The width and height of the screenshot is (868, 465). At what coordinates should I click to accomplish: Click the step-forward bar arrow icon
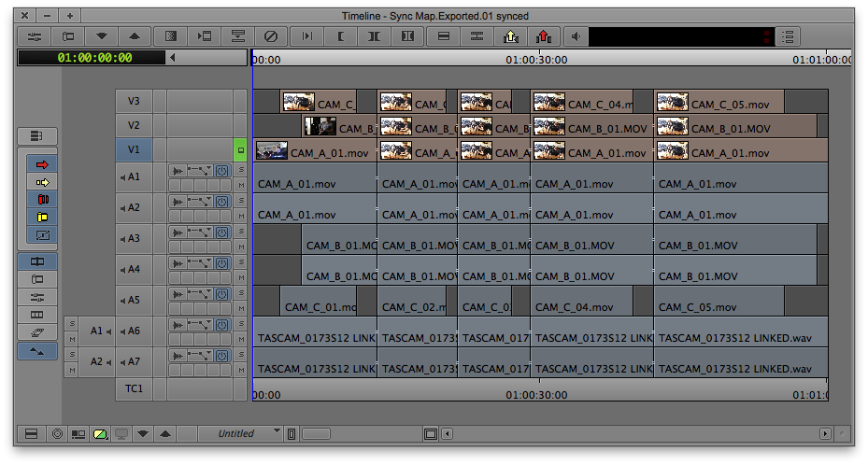(x=306, y=37)
